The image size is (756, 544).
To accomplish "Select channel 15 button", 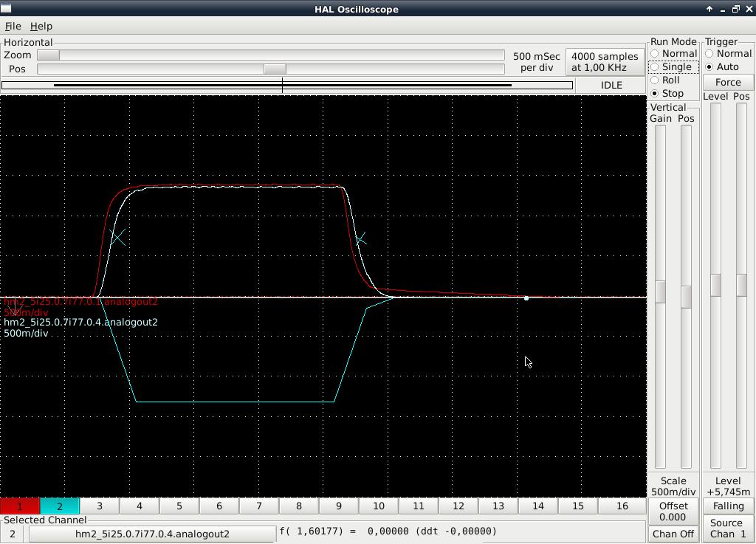I will pyautogui.click(x=578, y=506).
